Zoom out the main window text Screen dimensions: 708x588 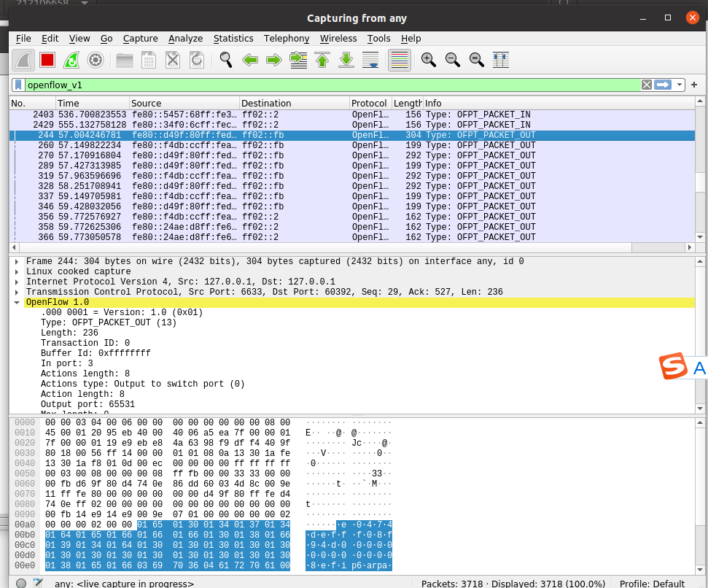pos(452,60)
